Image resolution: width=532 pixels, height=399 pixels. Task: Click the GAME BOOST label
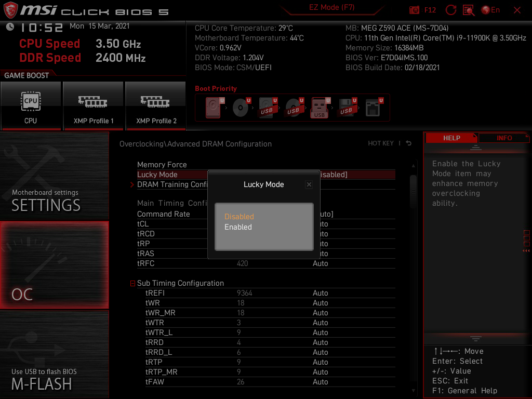(26, 75)
